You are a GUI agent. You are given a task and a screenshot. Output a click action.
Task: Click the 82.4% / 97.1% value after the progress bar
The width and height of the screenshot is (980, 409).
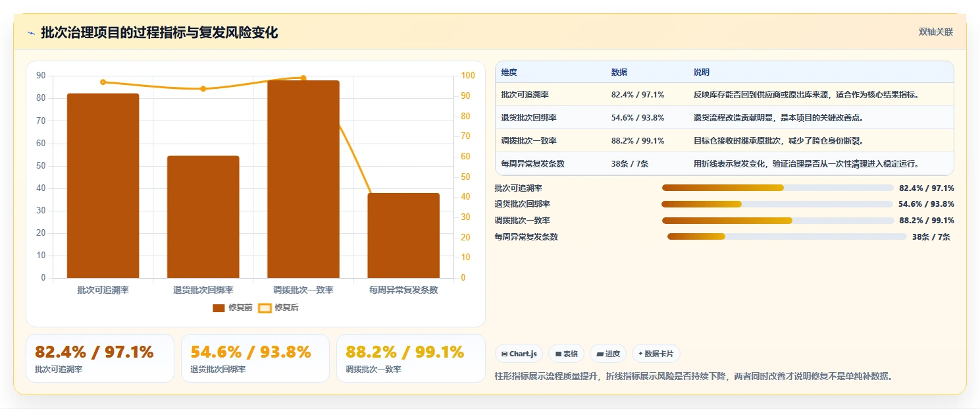click(927, 188)
